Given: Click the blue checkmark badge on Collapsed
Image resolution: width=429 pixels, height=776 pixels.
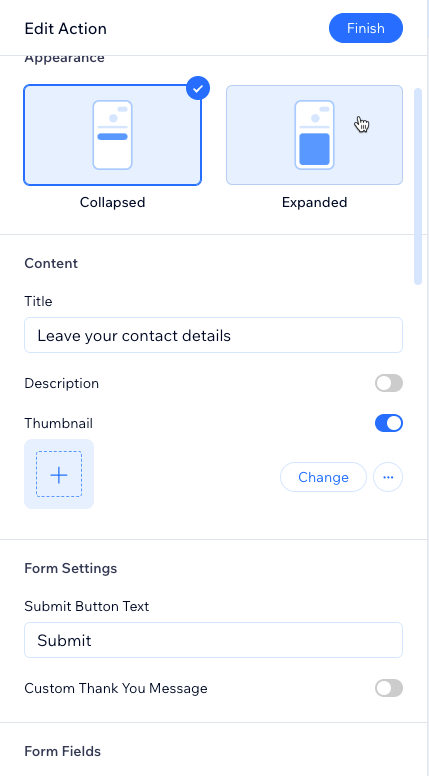Looking at the screenshot, I should 198,89.
